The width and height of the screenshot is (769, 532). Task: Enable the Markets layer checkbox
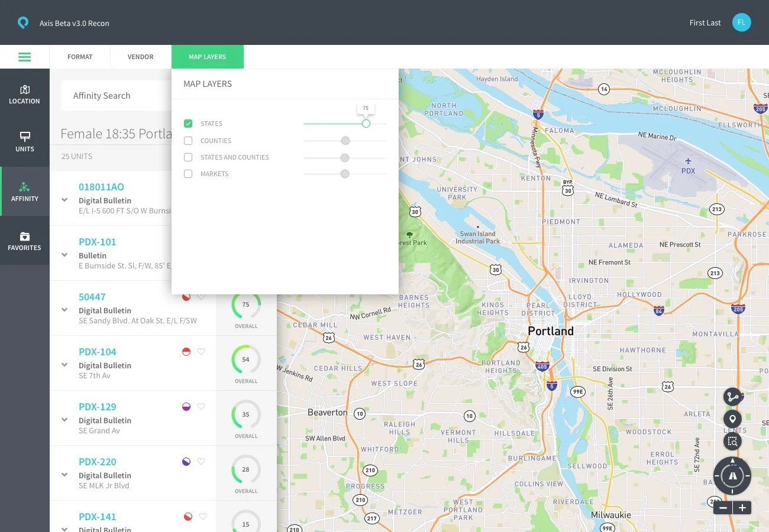point(188,174)
